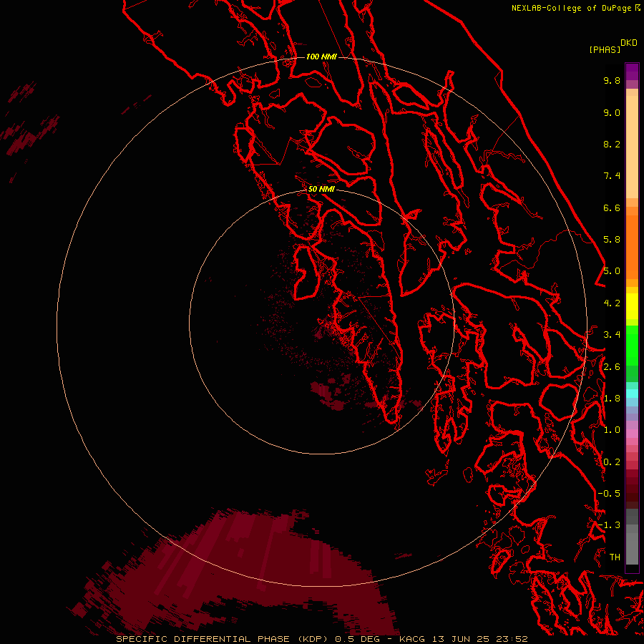Click the 4.2 value on the color scale

(612, 303)
